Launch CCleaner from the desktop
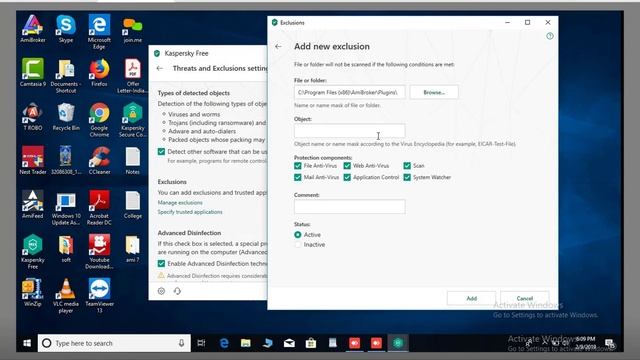 99,160
